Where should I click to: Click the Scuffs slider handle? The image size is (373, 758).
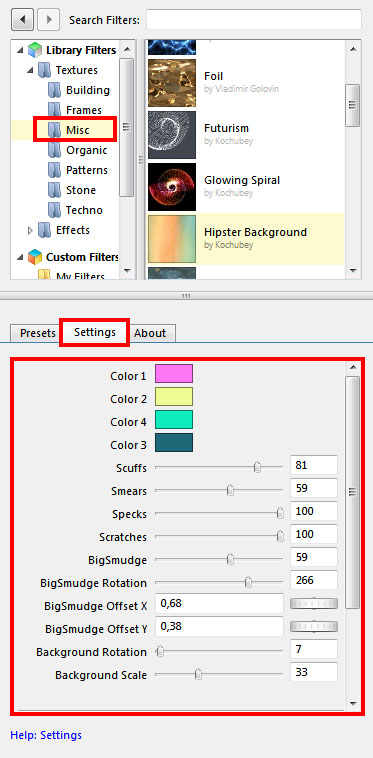[x=257, y=467]
